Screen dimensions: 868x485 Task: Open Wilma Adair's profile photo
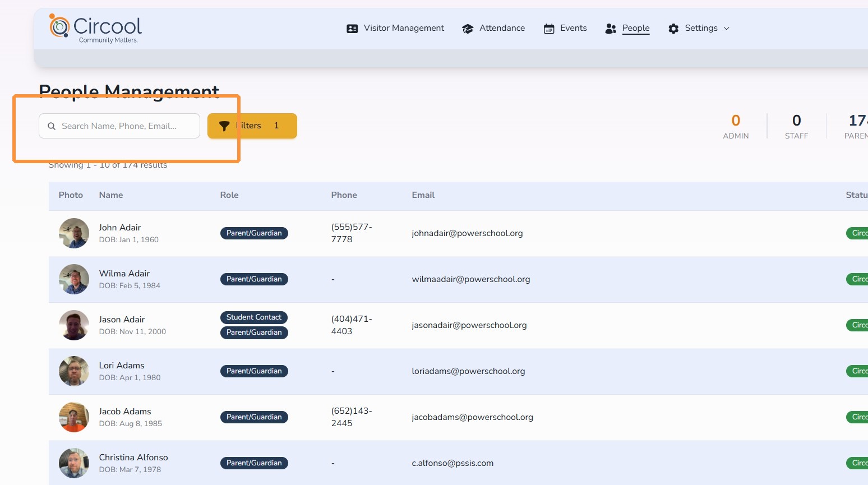[74, 279]
